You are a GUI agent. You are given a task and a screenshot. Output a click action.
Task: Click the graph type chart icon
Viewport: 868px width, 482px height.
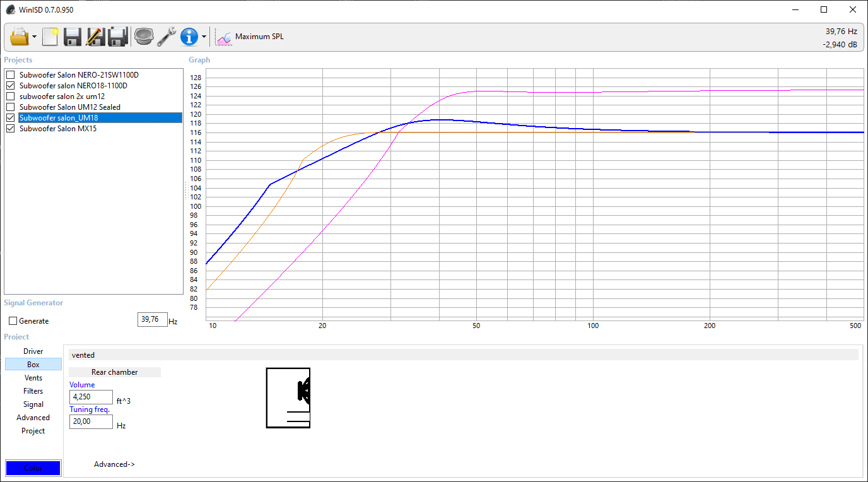pyautogui.click(x=224, y=37)
